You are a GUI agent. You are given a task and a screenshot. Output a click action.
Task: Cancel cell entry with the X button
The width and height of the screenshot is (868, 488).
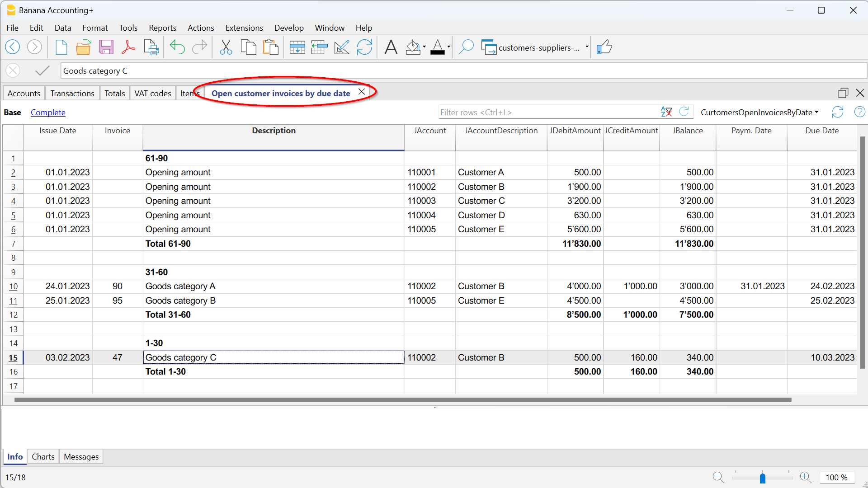pos(13,70)
